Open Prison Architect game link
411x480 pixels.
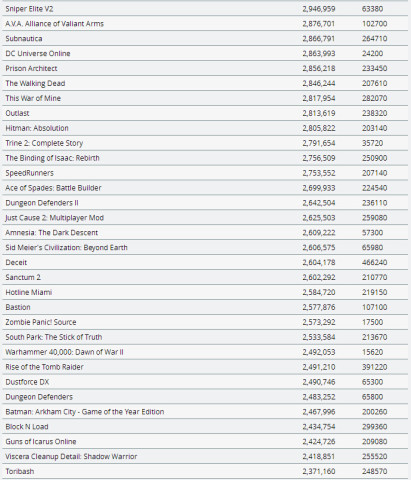[31, 69]
